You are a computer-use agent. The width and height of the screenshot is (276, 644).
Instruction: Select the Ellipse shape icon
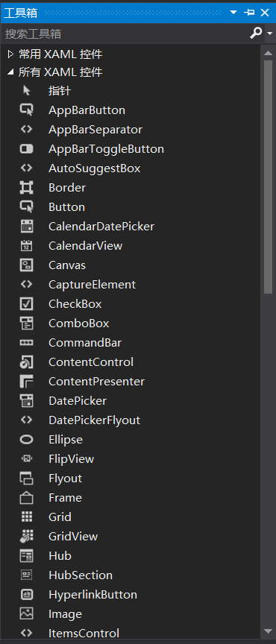coord(26,440)
